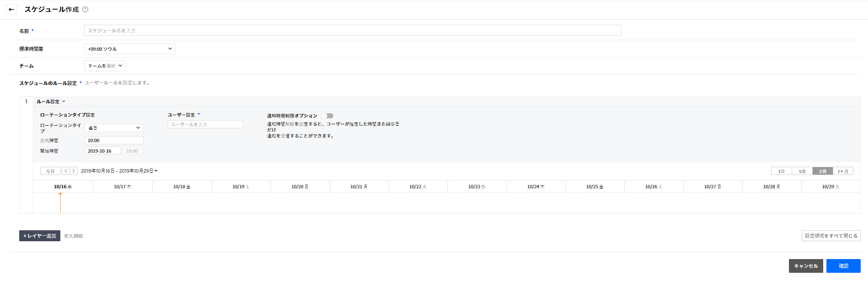Switch to the 1日 view

pos(781,171)
